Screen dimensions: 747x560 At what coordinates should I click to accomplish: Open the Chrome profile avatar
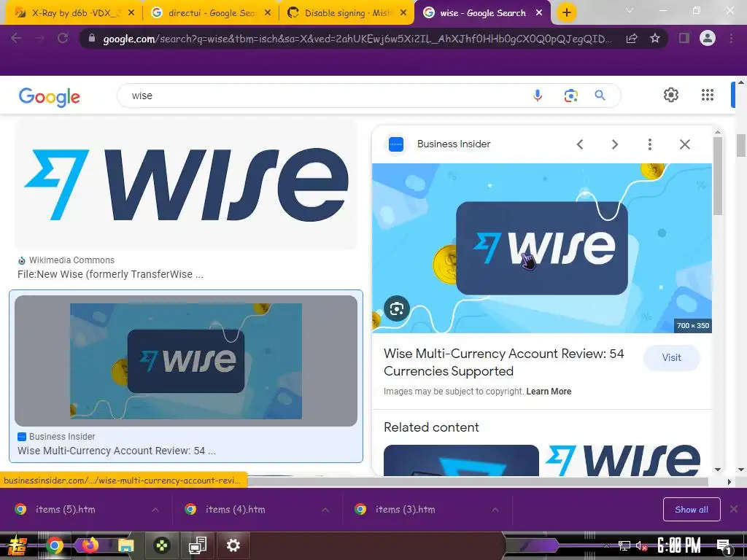pyautogui.click(x=708, y=38)
